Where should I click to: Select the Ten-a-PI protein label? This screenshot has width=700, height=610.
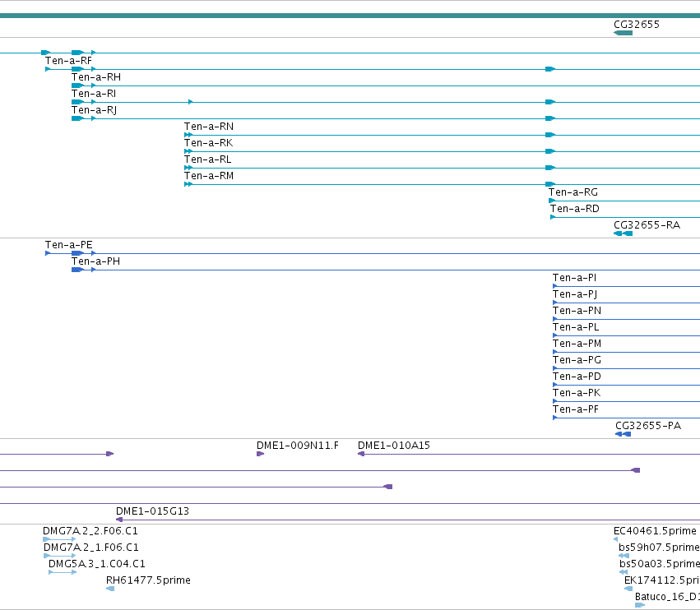coord(574,279)
